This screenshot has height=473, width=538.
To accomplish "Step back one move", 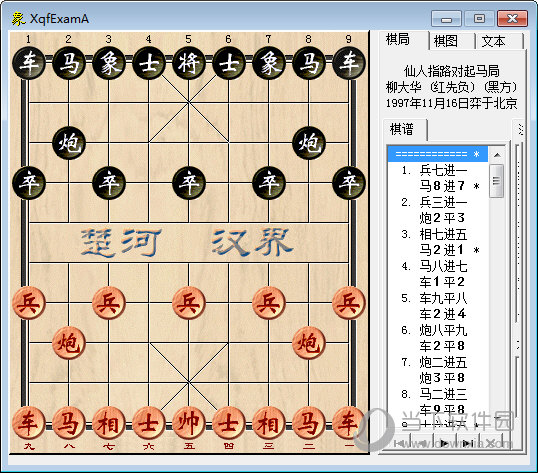I will [x=422, y=444].
